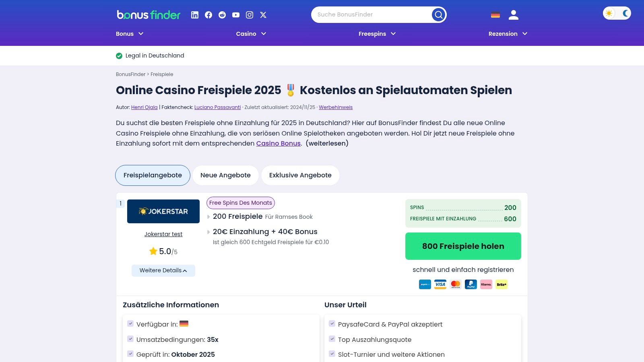Click inside the Suche BonusFinder search field
The height and width of the screenshot is (362, 644).
374,14
